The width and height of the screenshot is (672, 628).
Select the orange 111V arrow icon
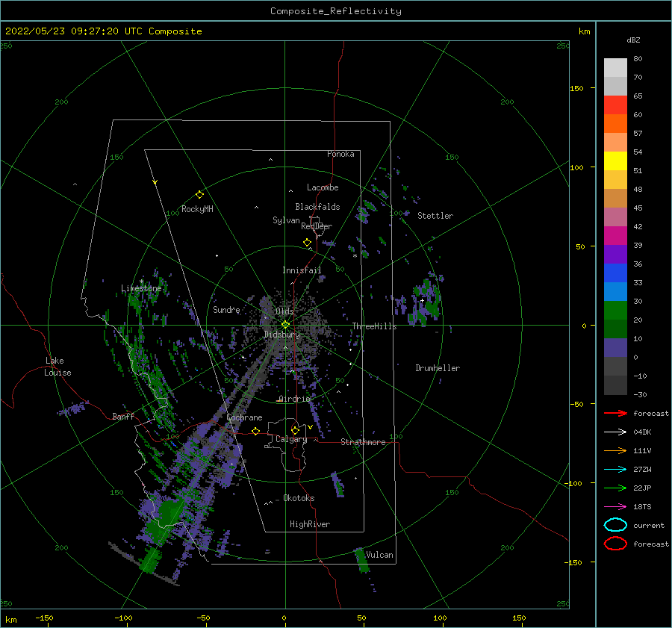(x=615, y=450)
